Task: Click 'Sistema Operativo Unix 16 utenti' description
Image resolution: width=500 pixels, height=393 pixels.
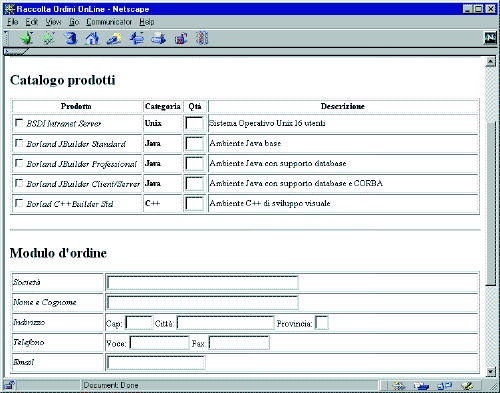Action: (267, 123)
